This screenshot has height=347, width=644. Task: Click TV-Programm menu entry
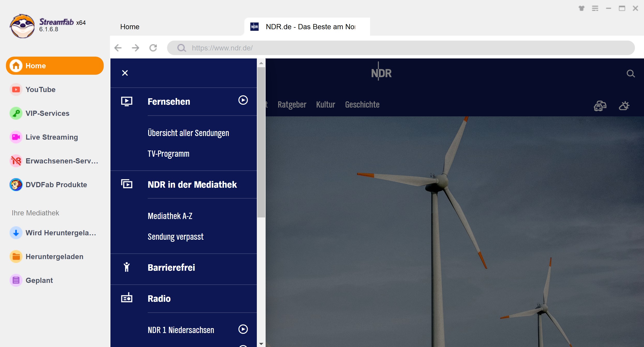click(x=169, y=153)
